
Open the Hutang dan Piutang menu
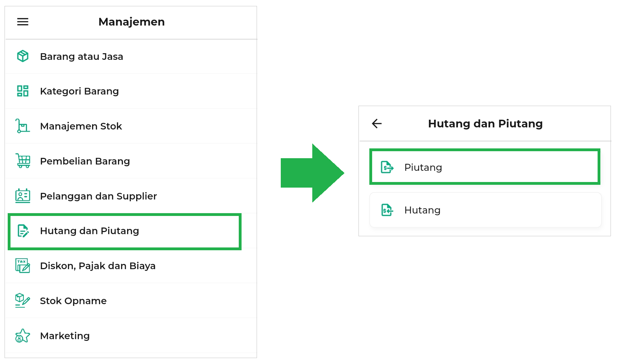(x=90, y=231)
